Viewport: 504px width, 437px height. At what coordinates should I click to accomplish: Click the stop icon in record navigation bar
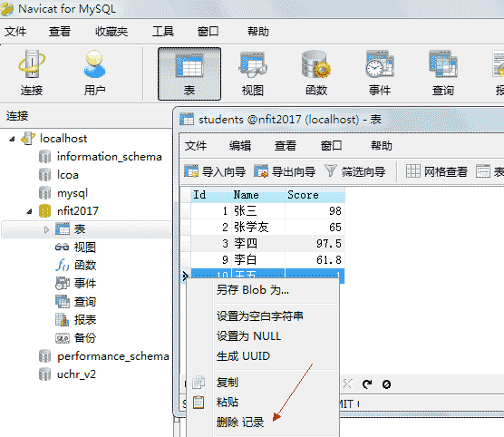tap(386, 384)
